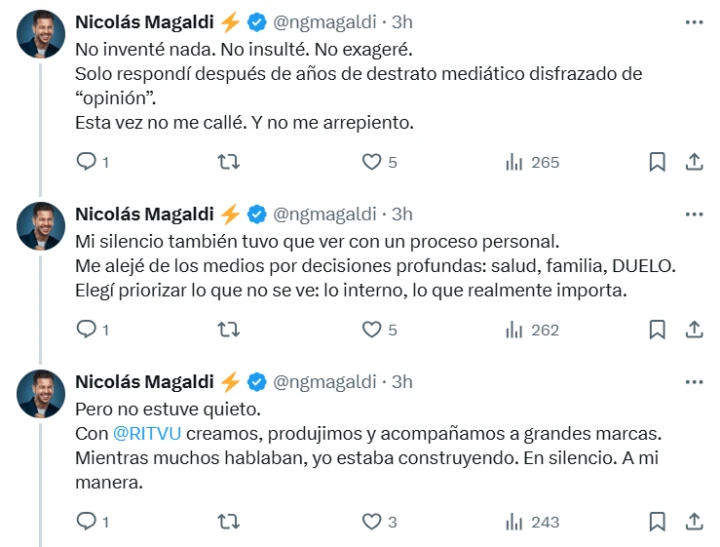Share the "Pero no estuve quieto" tweet

point(693,520)
